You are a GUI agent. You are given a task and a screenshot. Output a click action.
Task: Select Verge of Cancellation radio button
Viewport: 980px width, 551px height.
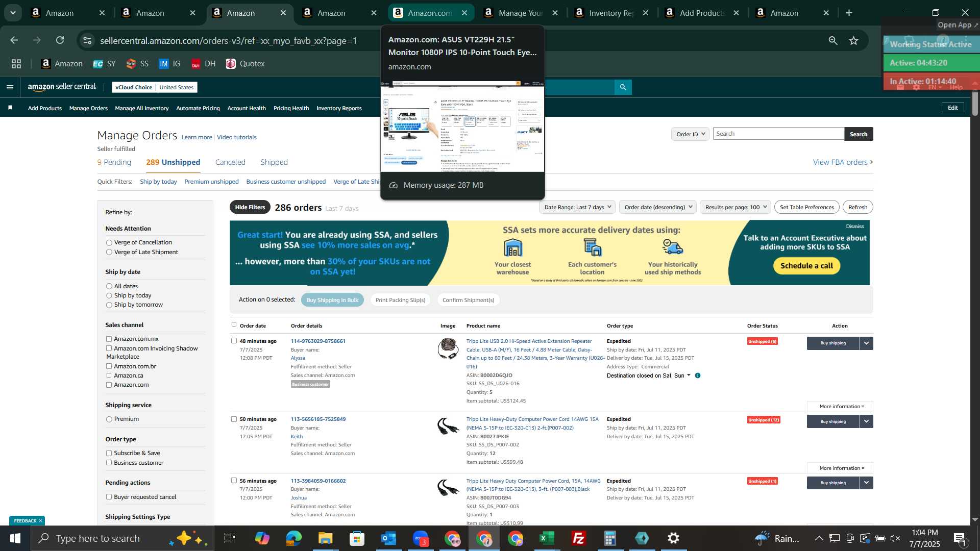pyautogui.click(x=109, y=243)
